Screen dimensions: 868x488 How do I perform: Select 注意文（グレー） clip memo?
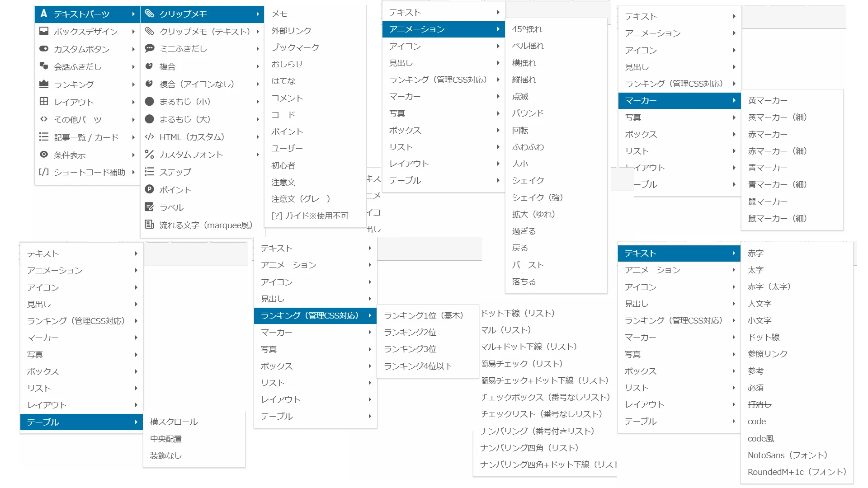coord(301,199)
